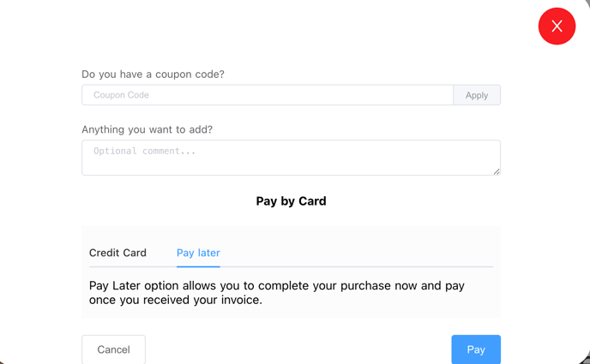
Task: Click the tab bar divider right of Pay later
Action: (x=357, y=266)
